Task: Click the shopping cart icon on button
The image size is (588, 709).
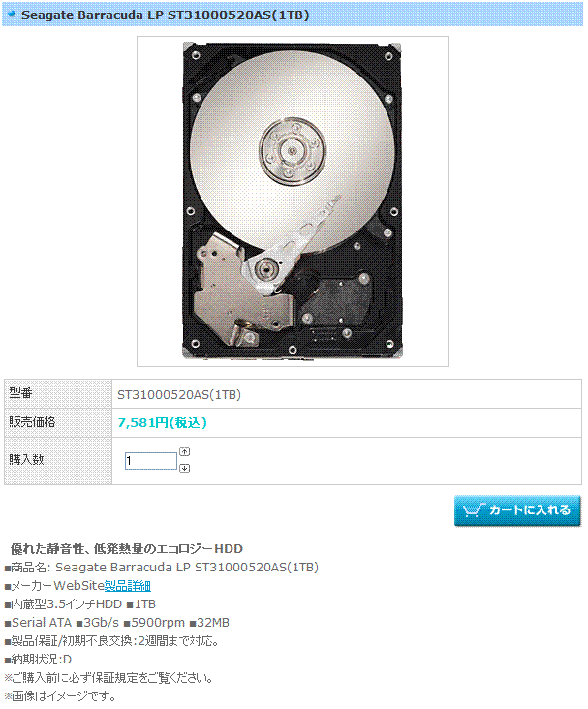Action: coord(474,510)
